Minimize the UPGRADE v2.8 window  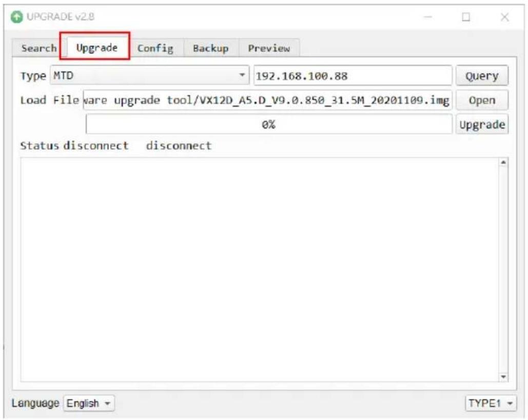tap(427, 16)
